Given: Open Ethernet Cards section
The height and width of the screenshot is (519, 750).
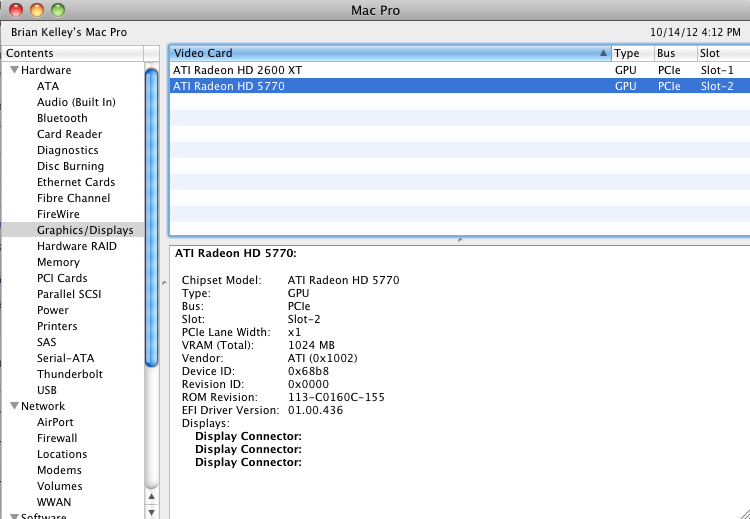Looking at the screenshot, I should click(76, 182).
